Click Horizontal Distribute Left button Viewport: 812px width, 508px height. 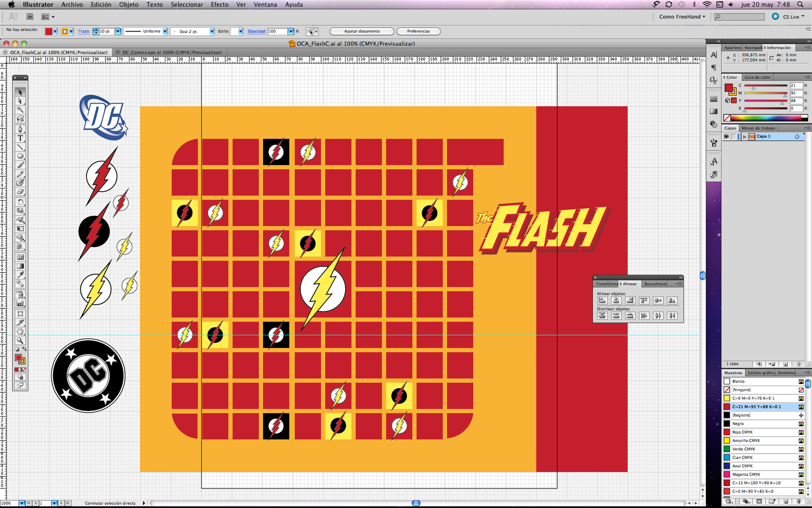pyautogui.click(x=644, y=315)
